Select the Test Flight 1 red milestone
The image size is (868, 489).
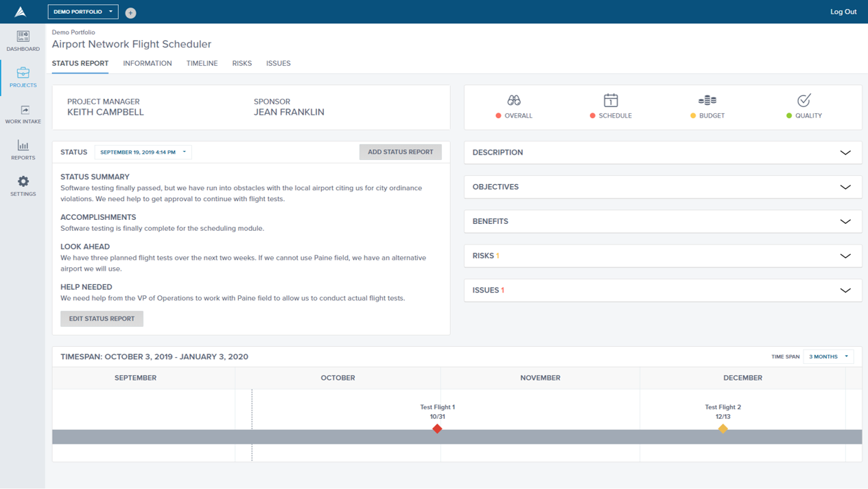tap(437, 429)
